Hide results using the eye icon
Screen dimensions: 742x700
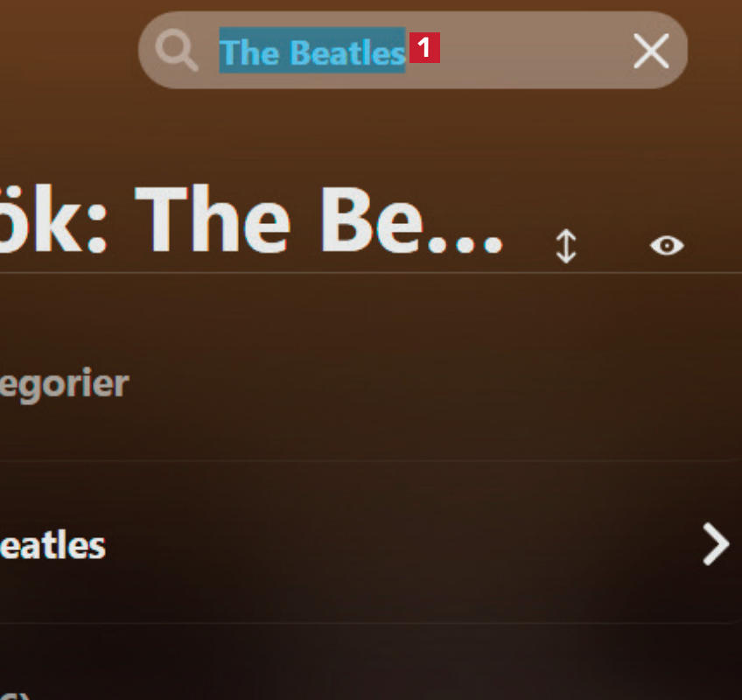pos(667,246)
